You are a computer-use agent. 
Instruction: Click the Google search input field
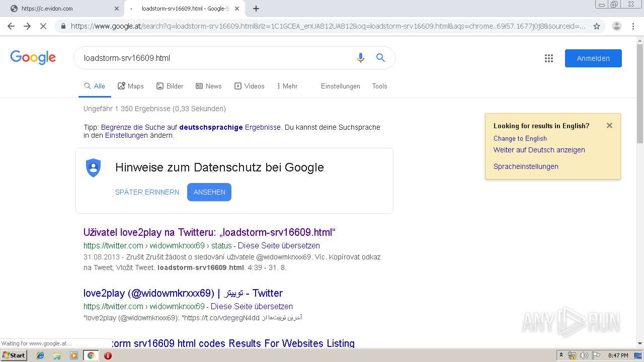pyautogui.click(x=216, y=58)
